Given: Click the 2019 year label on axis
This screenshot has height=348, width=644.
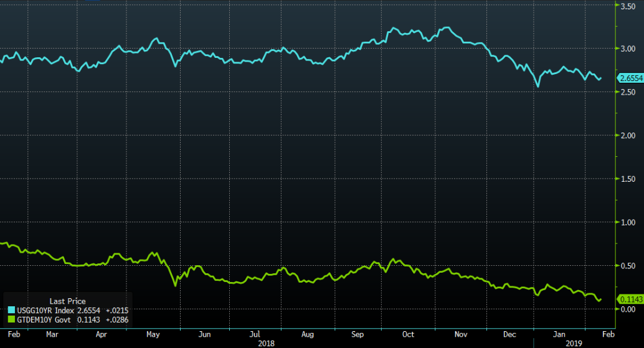Looking at the screenshot, I should click(x=574, y=343).
